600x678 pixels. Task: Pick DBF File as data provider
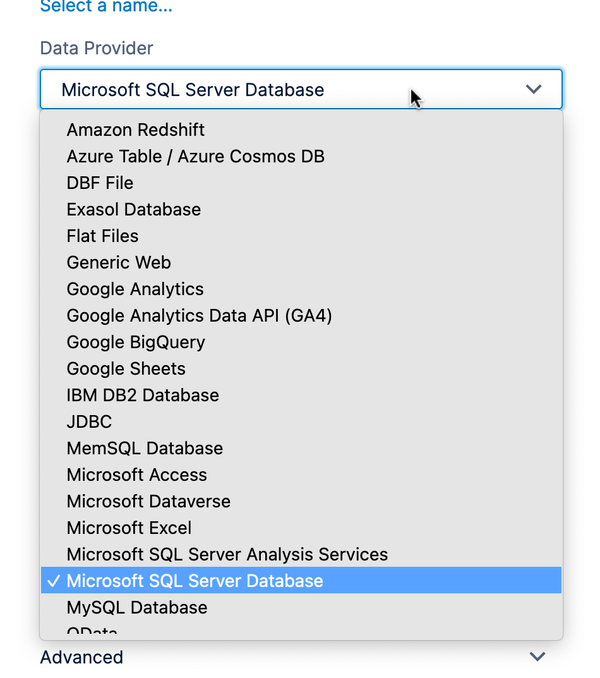click(301, 183)
